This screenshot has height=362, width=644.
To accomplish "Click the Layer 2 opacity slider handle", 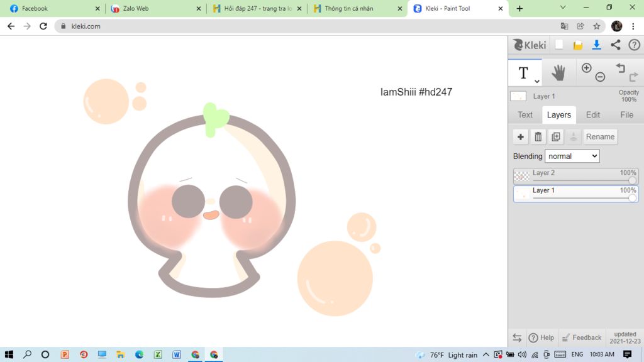I will [x=632, y=180].
